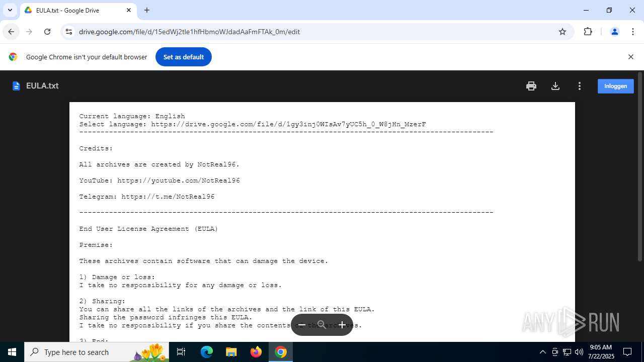Print the EULA.txt document
This screenshot has width=644, height=362.
coord(531,86)
